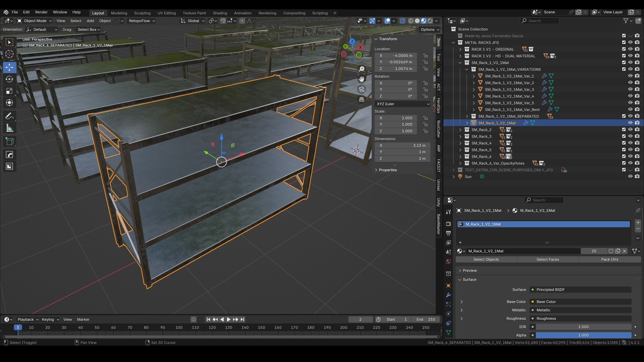Uncheck SM_Rack_6_Var_OpacityHoles collection checkbox

tap(624, 163)
